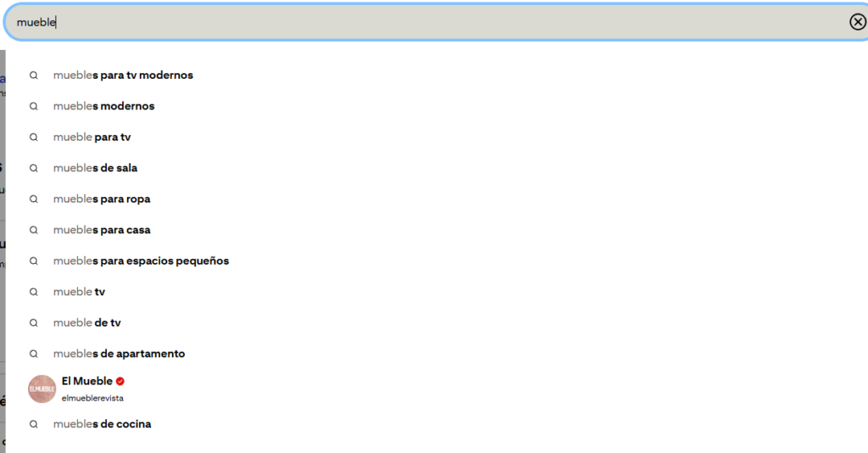Click the magnifier icon next to 'muebles de cocina'
The image size is (868, 453).
click(34, 424)
